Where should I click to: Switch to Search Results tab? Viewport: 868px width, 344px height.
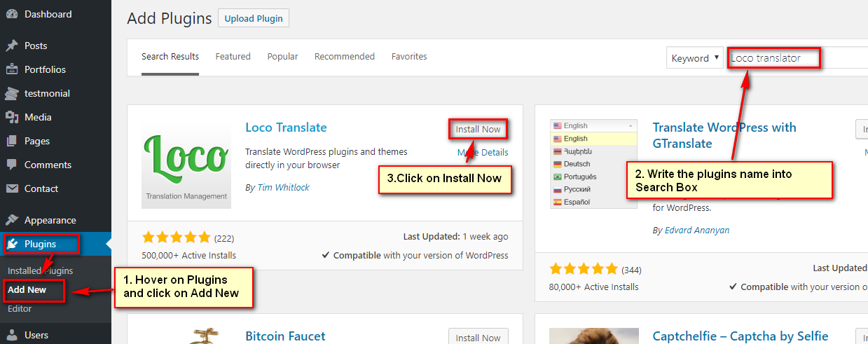(170, 57)
